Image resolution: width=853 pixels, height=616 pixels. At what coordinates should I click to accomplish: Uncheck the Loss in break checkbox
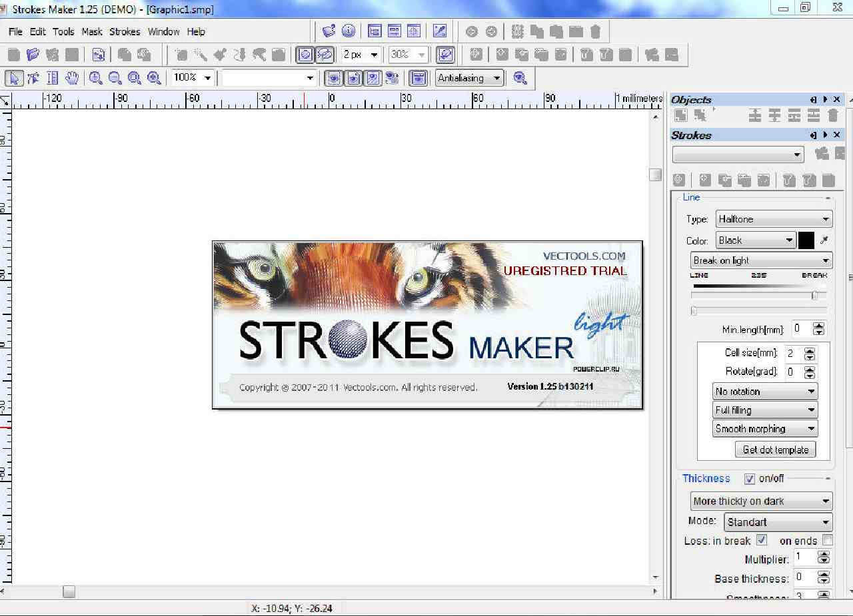(762, 540)
